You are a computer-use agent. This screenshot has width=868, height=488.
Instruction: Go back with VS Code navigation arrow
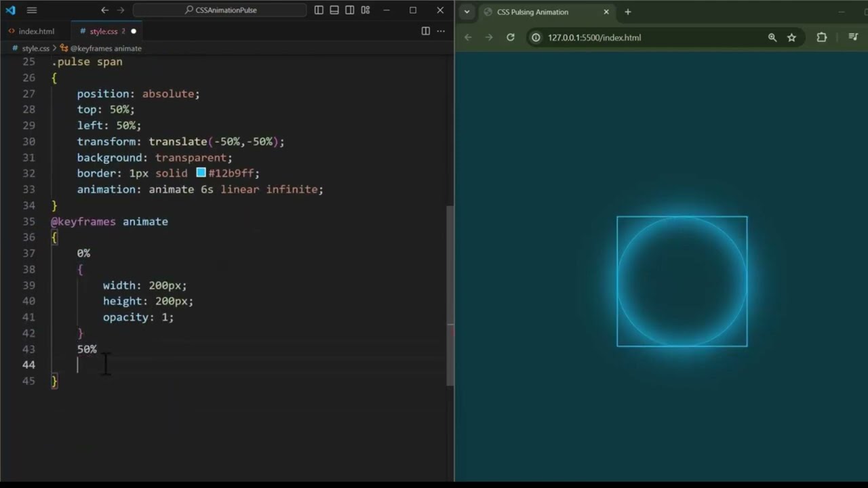tap(104, 10)
